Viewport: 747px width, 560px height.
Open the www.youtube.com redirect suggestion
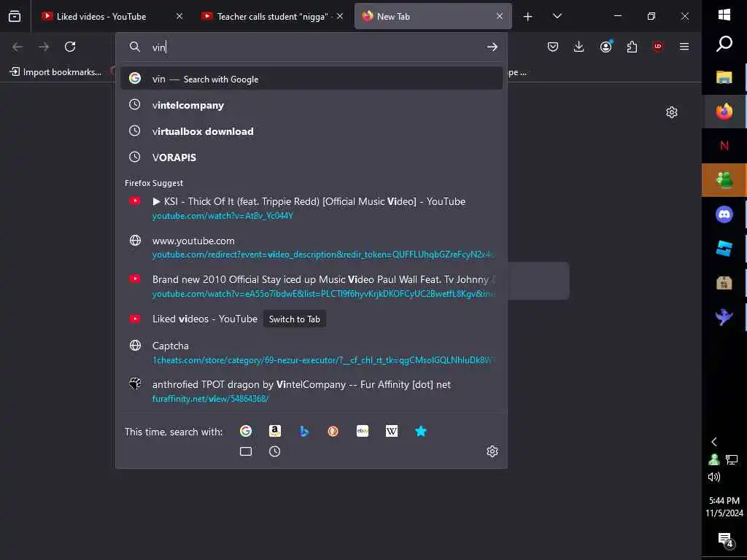(x=311, y=248)
